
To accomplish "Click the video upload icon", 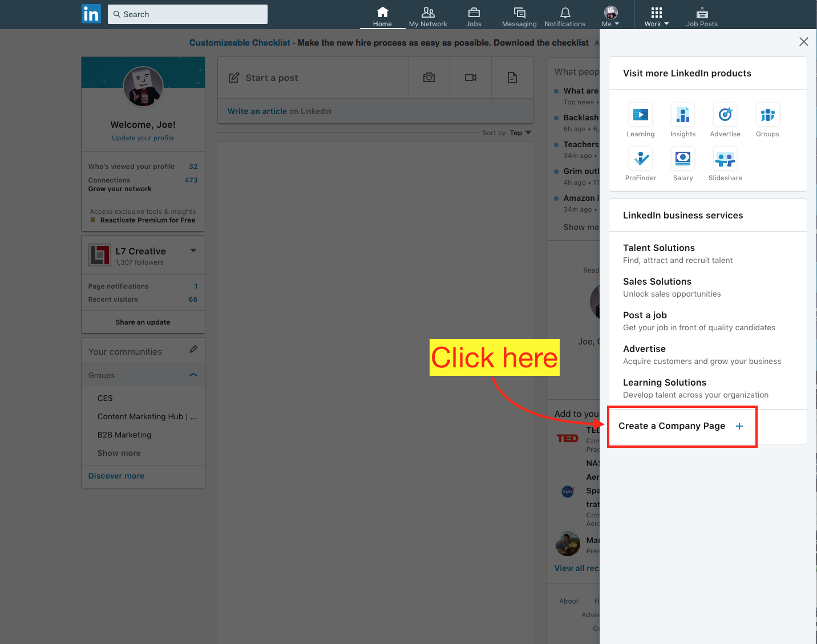I will point(471,78).
